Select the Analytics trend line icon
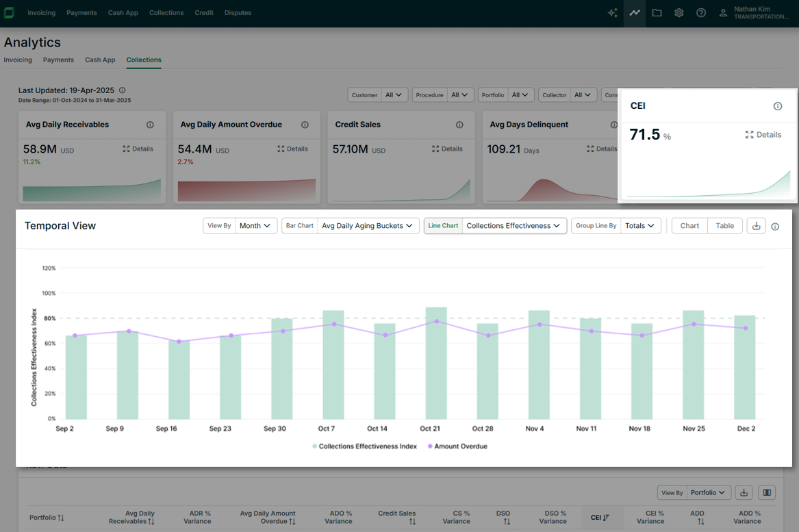This screenshot has height=532, width=799. (635, 12)
